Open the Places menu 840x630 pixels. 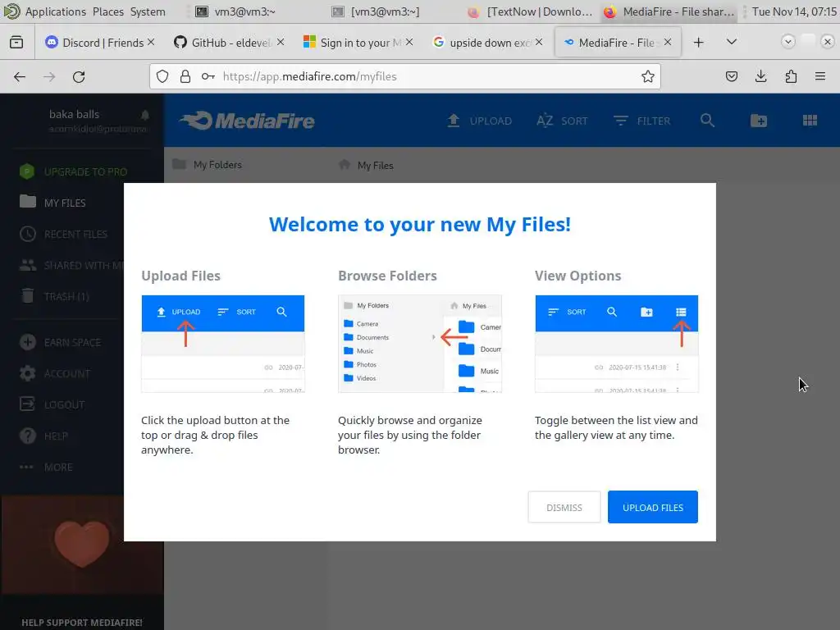coord(107,11)
